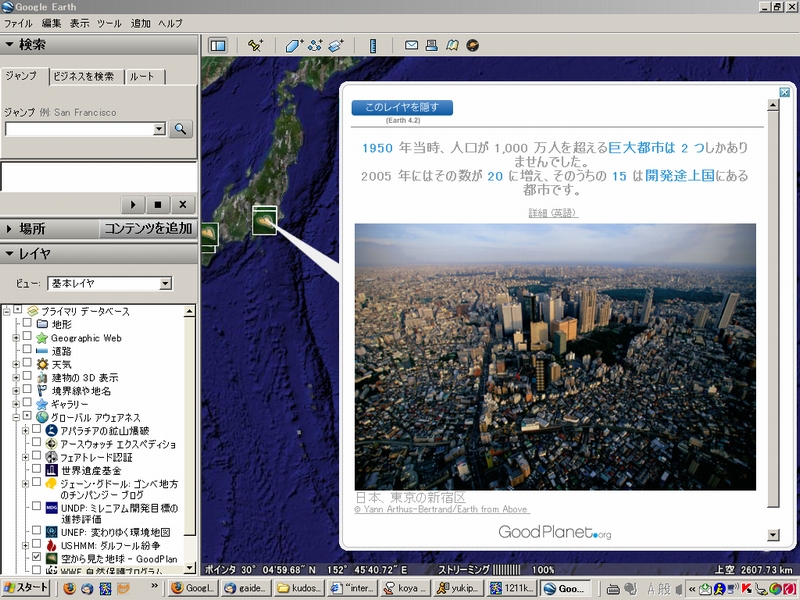Click the Print toolbar icon
Screen dimensions: 800x600
tap(431, 45)
